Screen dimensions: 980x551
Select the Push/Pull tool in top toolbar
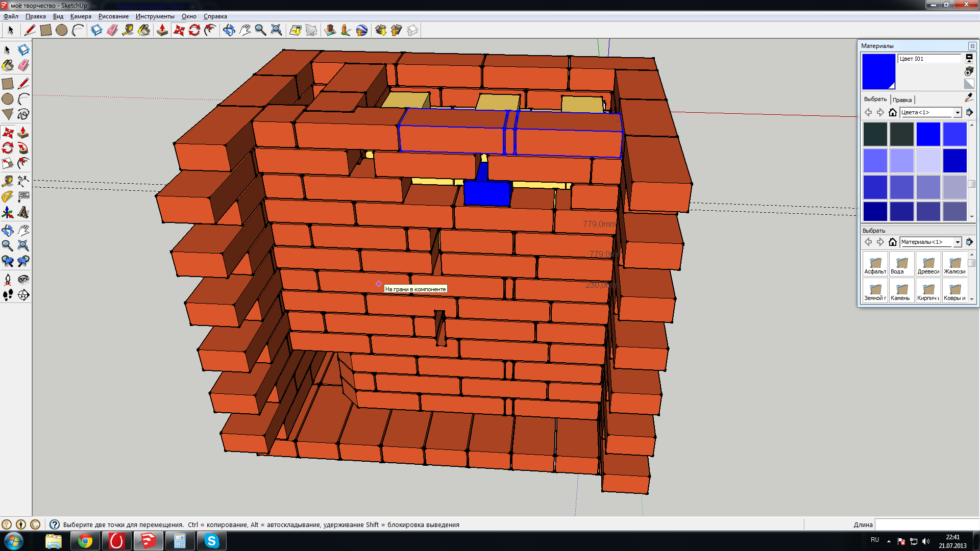pyautogui.click(x=162, y=31)
